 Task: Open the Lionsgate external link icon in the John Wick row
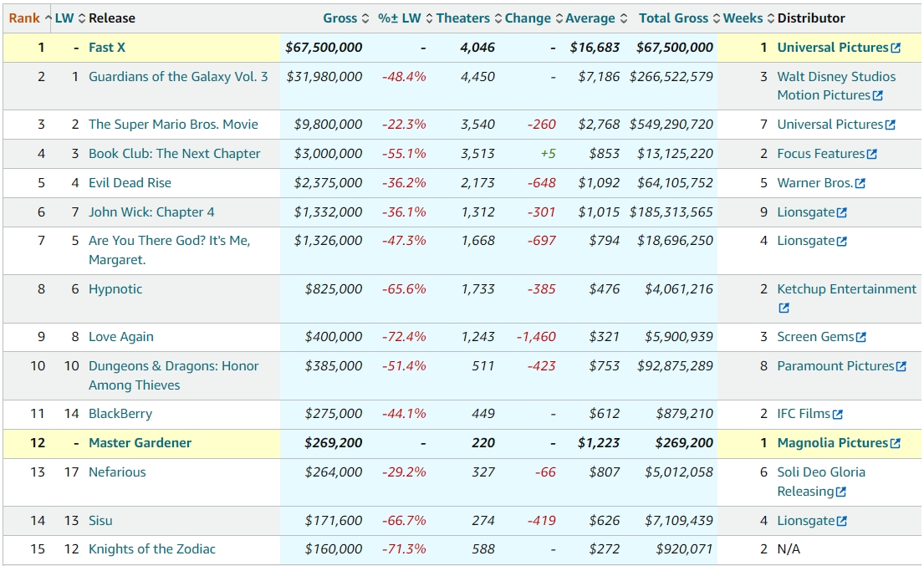[842, 212]
